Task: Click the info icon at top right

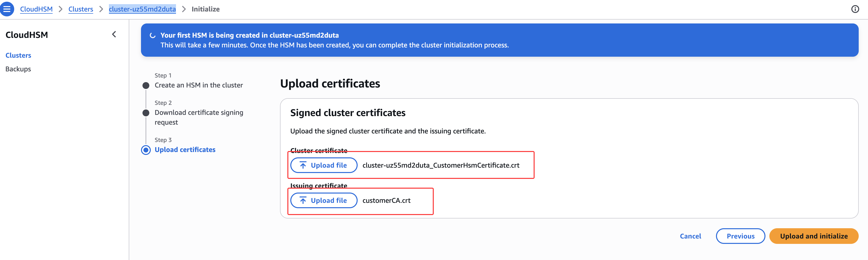Action: [x=855, y=9]
